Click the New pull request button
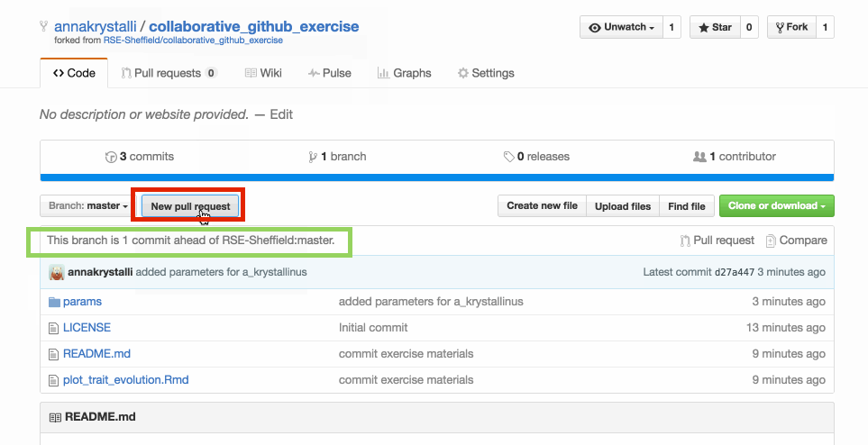This screenshot has width=868, height=445. click(x=190, y=206)
